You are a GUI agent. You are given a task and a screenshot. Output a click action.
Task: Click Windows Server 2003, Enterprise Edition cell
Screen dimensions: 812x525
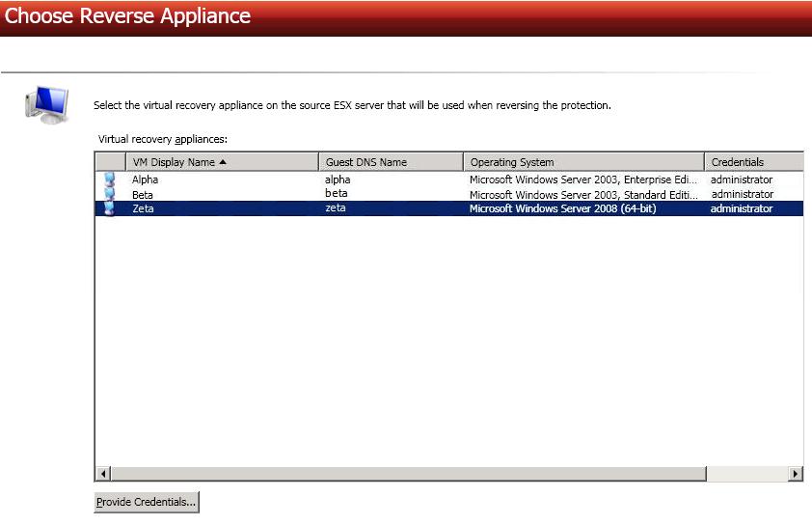(582, 180)
